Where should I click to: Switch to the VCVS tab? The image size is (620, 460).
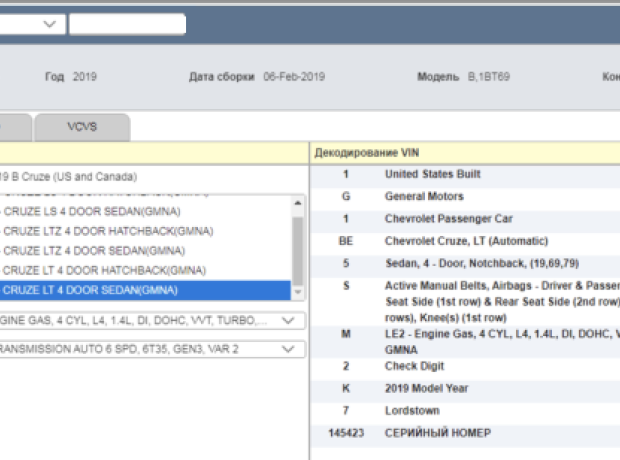(x=82, y=127)
